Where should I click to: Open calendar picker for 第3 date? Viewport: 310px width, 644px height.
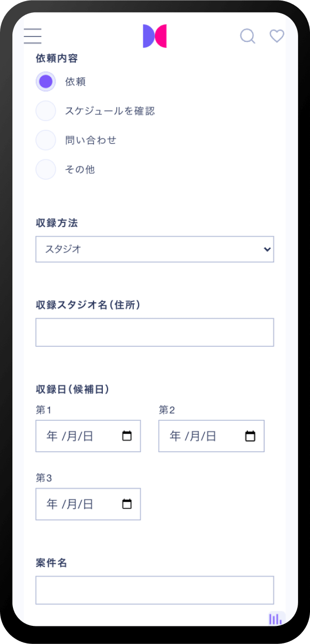[127, 504]
